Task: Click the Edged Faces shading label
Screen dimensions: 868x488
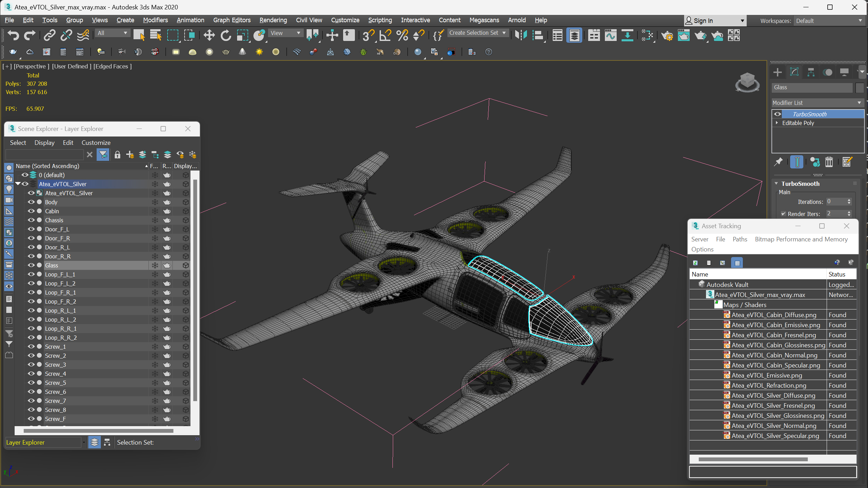Action: 113,66
